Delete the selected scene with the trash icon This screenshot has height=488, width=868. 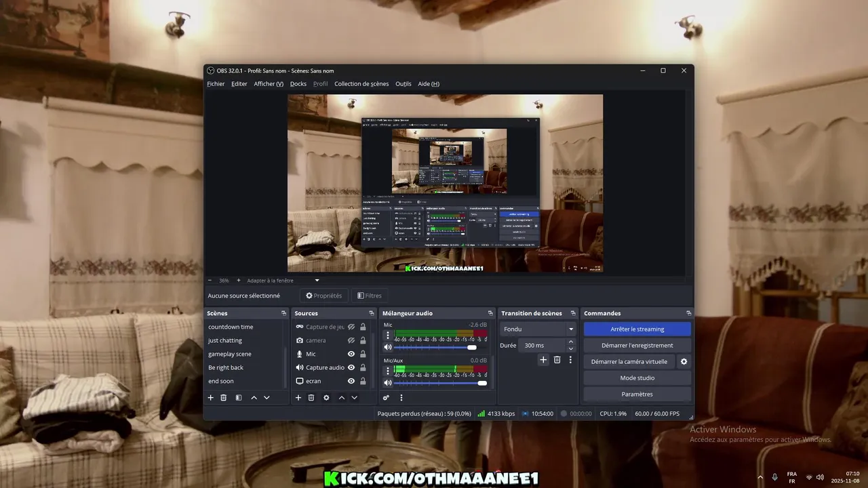coord(224,398)
